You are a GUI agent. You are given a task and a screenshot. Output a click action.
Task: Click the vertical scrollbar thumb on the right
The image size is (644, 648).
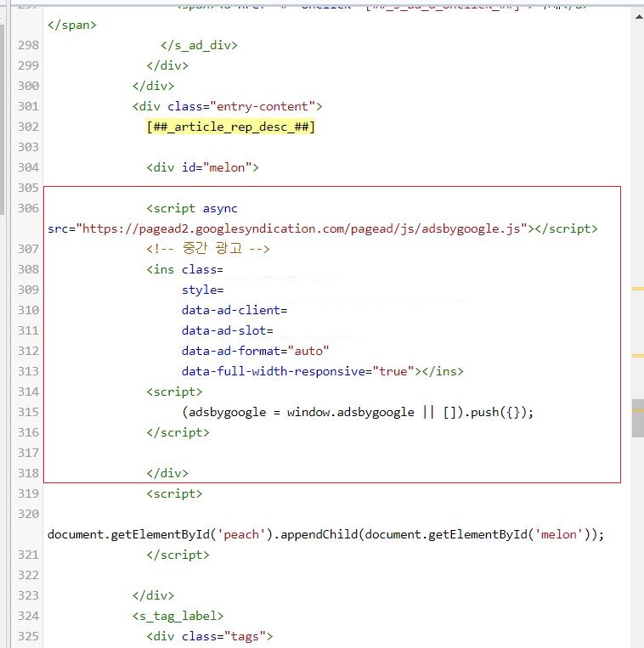click(638, 418)
